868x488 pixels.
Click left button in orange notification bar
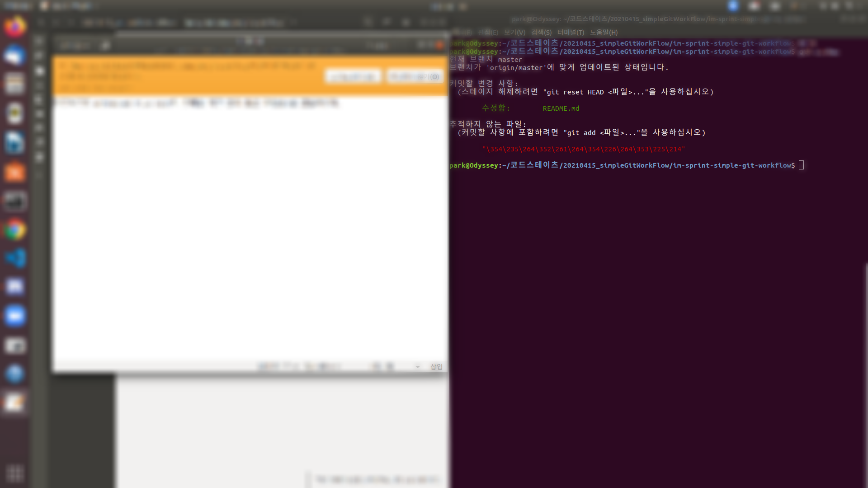point(353,77)
